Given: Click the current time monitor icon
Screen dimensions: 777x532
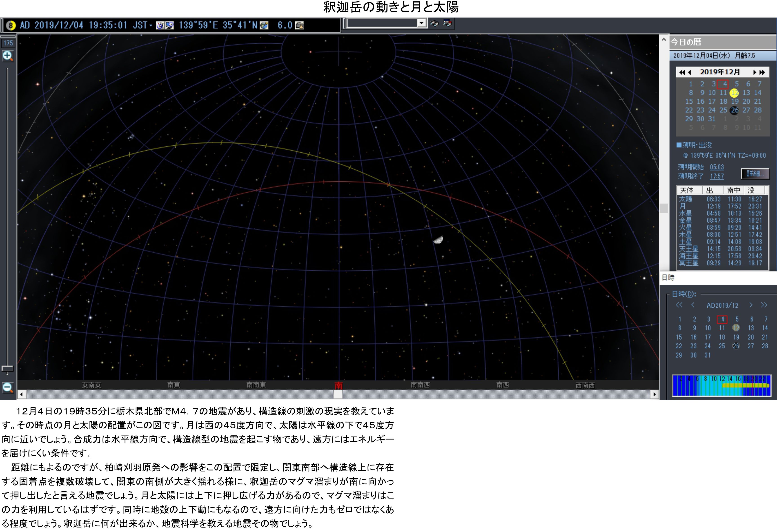Looking at the screenshot, I should tap(170, 25).
